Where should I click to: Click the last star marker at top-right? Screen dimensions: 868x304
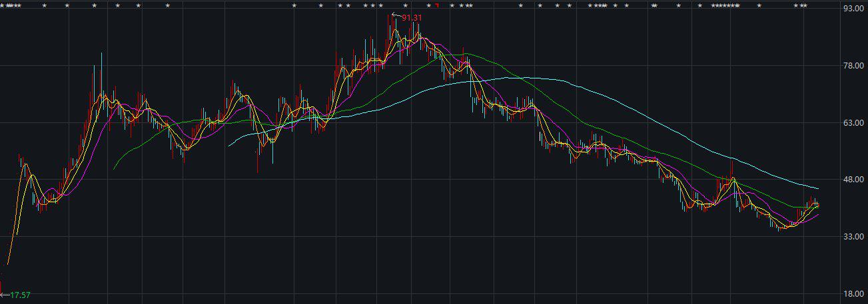[805, 6]
